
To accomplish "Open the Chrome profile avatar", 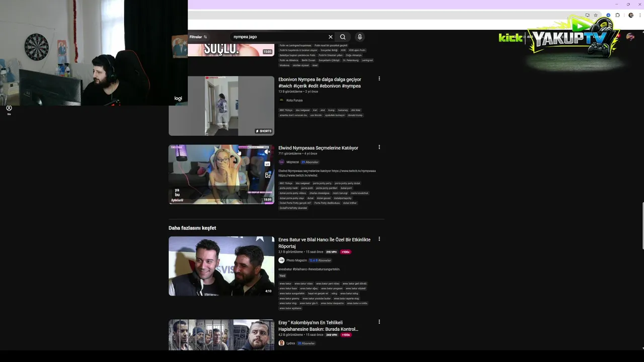I will point(631,15).
